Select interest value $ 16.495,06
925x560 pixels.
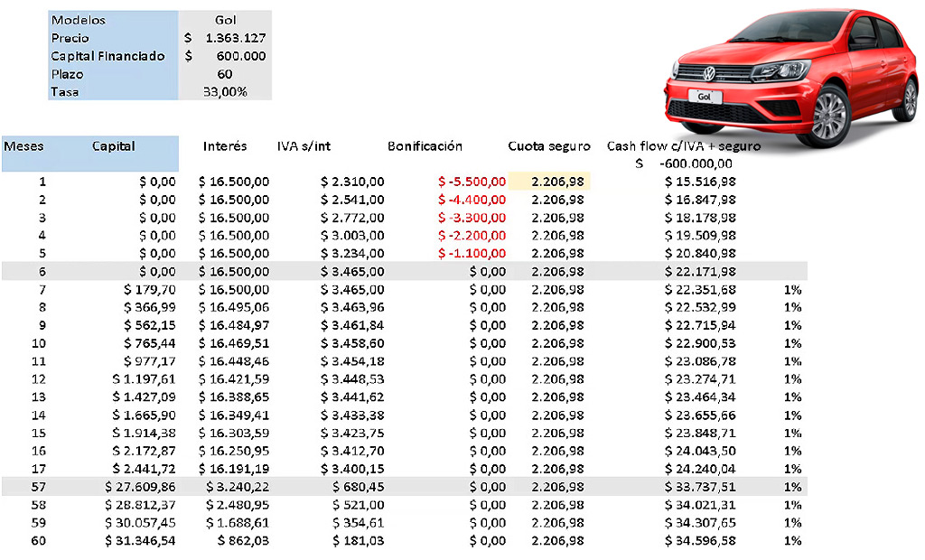pyautogui.click(x=234, y=307)
